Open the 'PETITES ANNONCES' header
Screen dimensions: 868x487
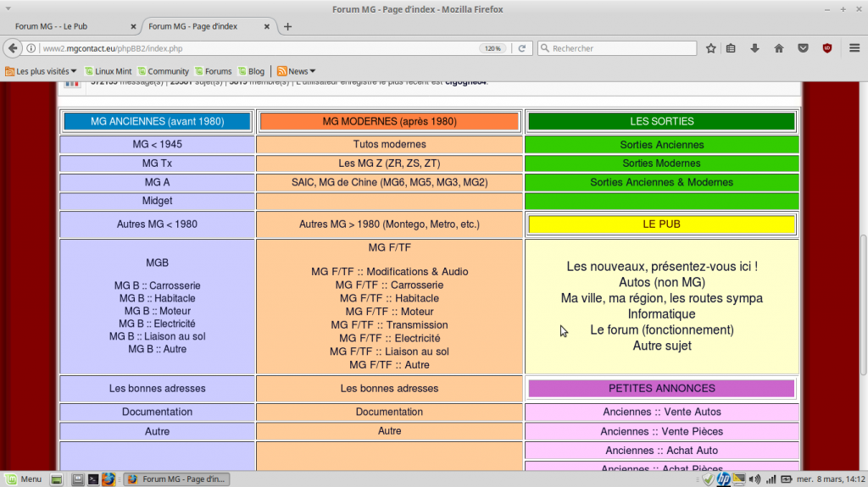tap(661, 389)
